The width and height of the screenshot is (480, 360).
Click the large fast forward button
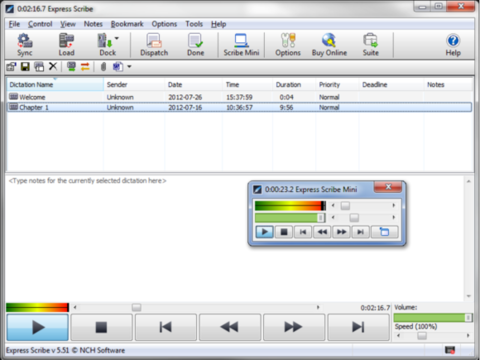pyautogui.click(x=293, y=327)
